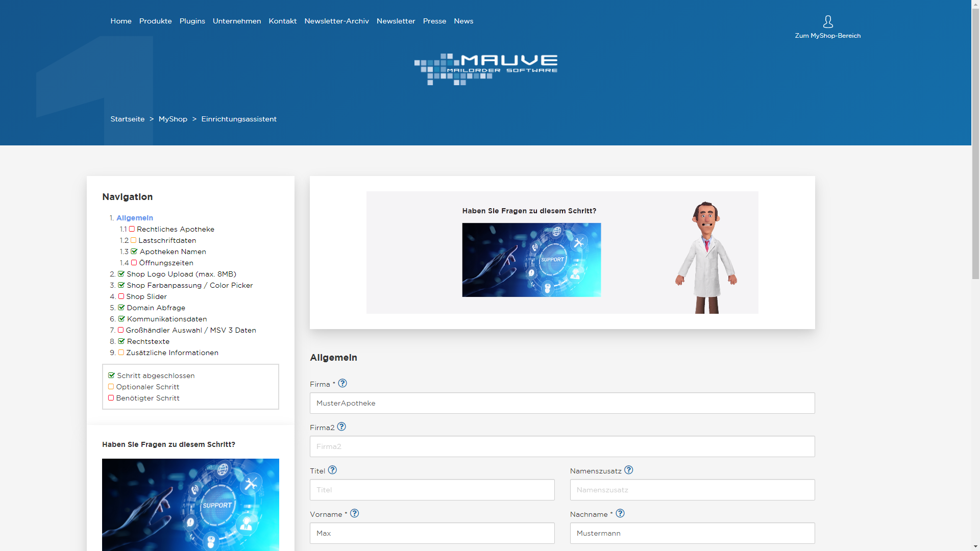980x551 pixels.
Task: Click the user icon for MyShop-Bereich
Action: (828, 21)
